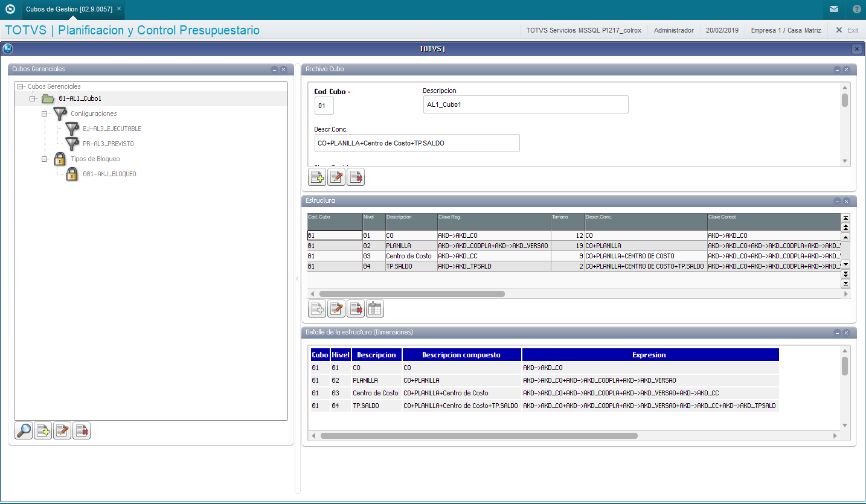Jump to first row in Estructura grid
This screenshot has height=504, width=866.
845,217
